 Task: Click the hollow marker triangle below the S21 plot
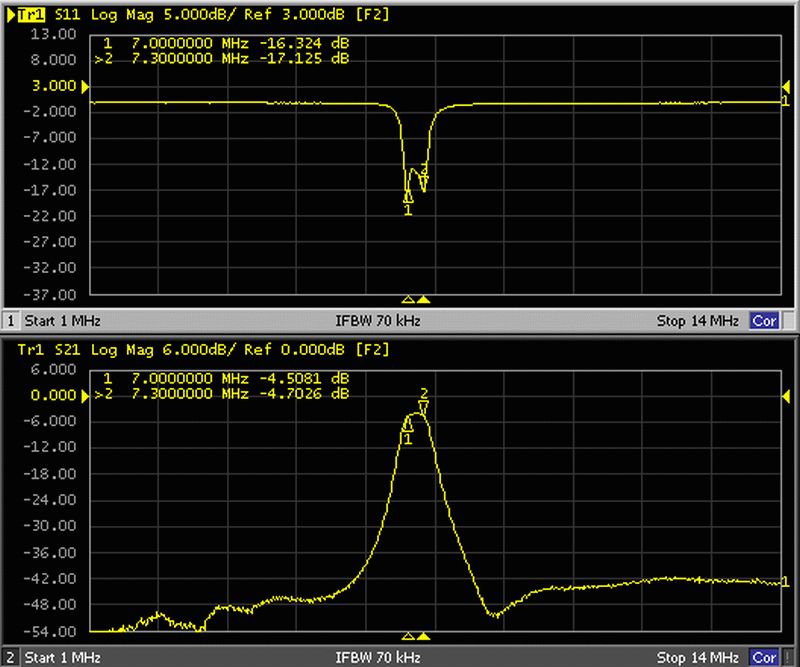(407, 636)
